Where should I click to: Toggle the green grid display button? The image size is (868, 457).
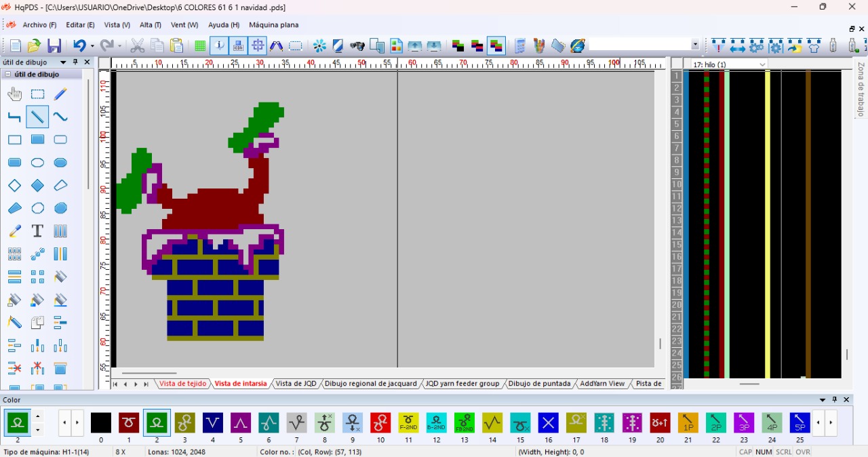pos(200,46)
